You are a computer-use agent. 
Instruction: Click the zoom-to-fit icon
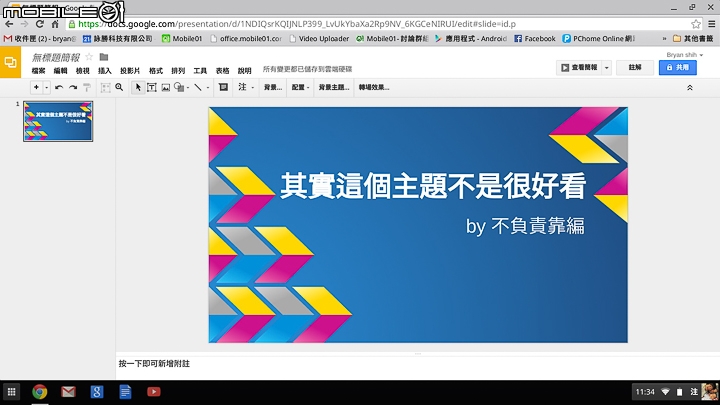[106, 87]
